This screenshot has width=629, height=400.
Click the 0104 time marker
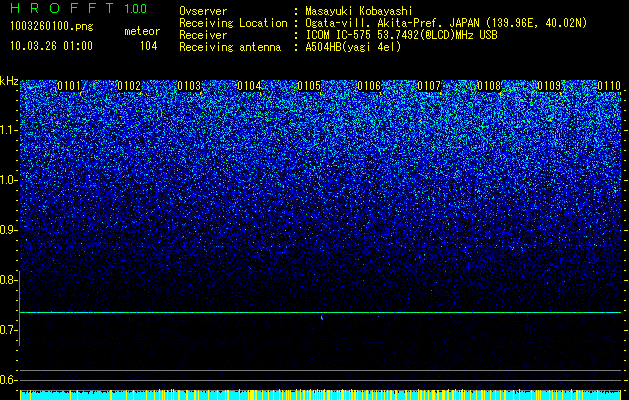[249, 86]
